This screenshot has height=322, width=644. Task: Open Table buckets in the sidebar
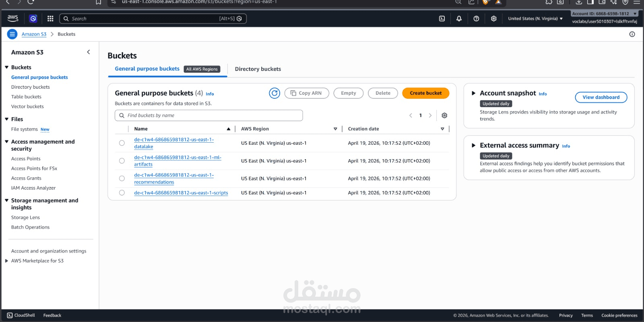(x=26, y=97)
